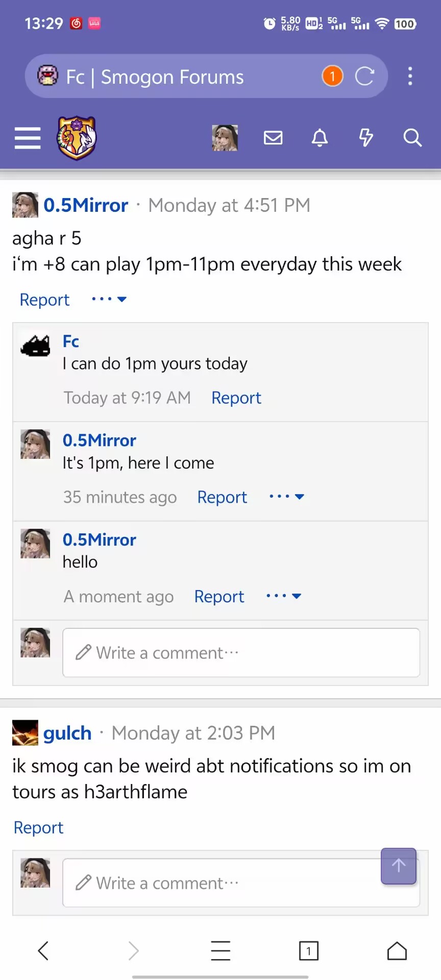Image resolution: width=441 pixels, height=980 pixels.
Task: Open the lightning bolt What's new icon
Action: pos(366,138)
